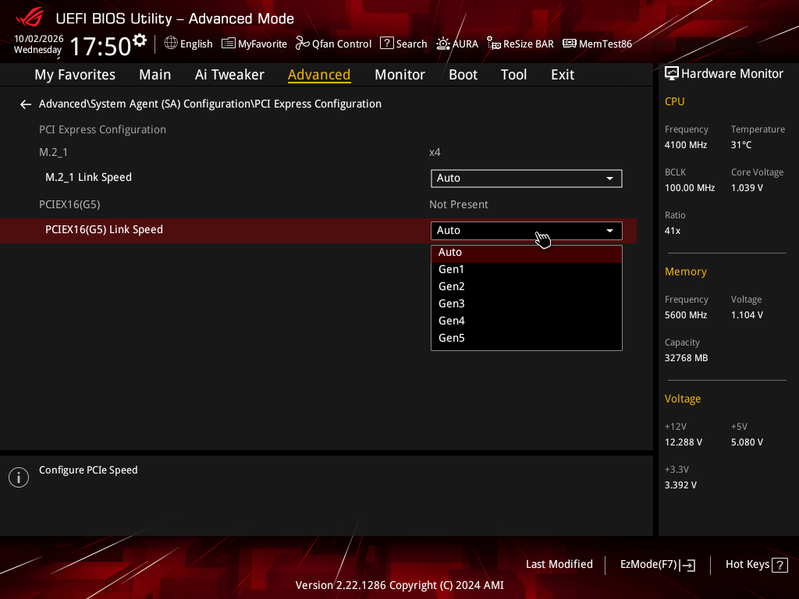Open AURA lighting icon
The image size is (799, 599).
[x=443, y=43]
